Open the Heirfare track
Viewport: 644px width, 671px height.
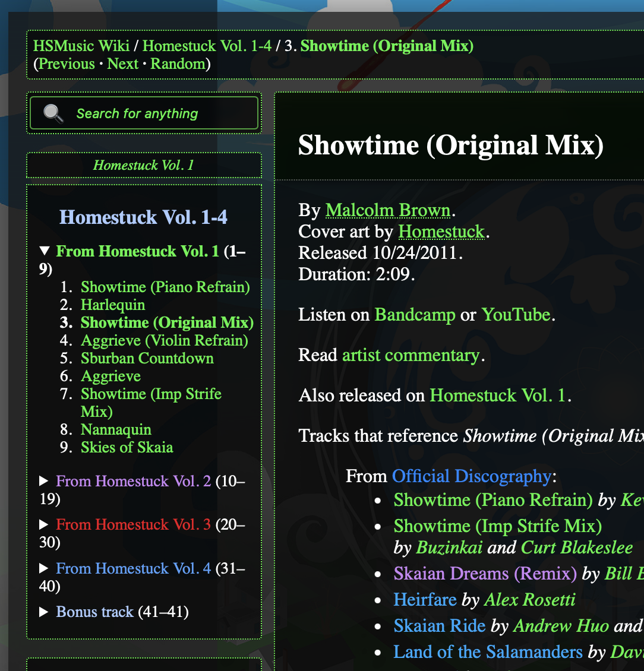click(x=425, y=600)
